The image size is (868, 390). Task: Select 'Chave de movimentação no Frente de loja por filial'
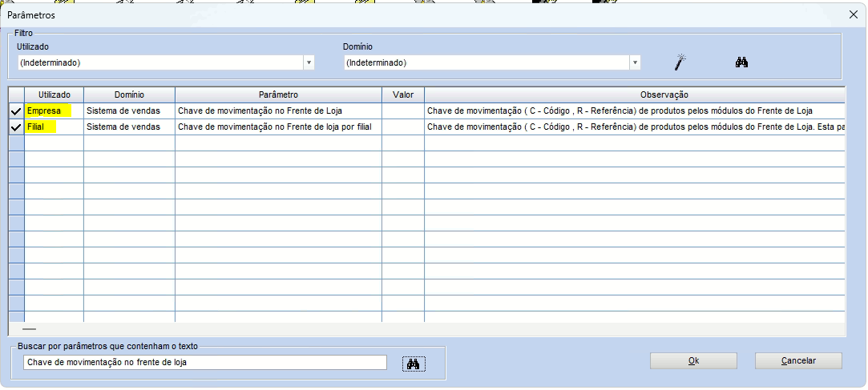(x=278, y=127)
